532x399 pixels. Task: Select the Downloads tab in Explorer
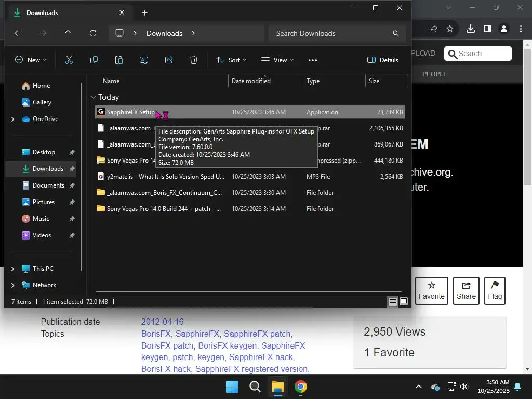[68, 12]
